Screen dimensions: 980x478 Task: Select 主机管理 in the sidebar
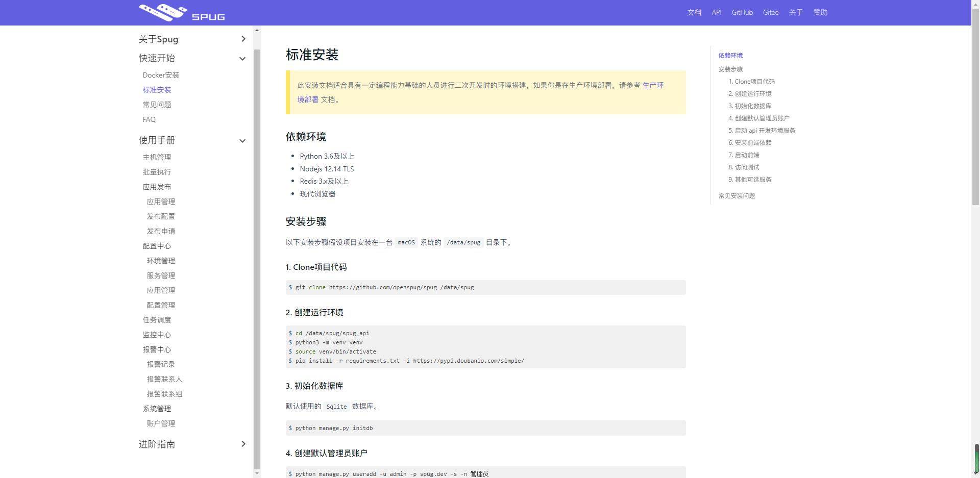click(x=157, y=157)
